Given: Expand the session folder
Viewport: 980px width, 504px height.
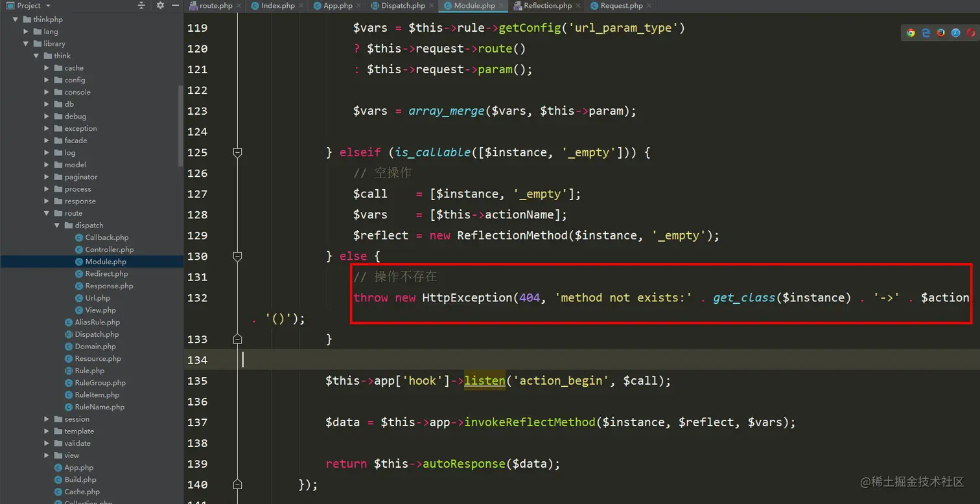Looking at the screenshot, I should [47, 419].
